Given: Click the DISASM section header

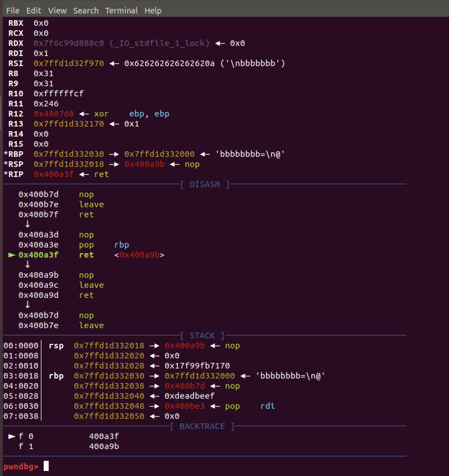Looking at the screenshot, I should (205, 184).
